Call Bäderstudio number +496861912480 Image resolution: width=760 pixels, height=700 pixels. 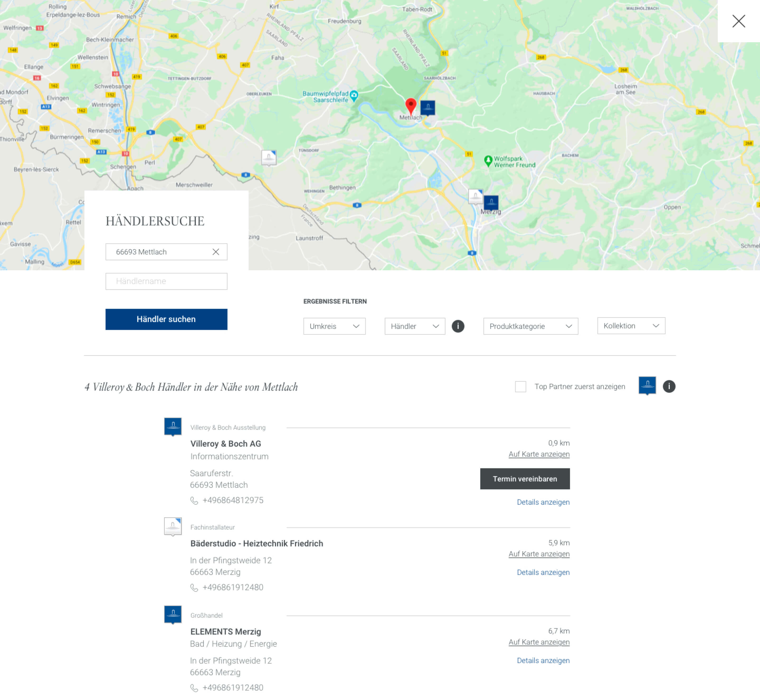pos(233,588)
